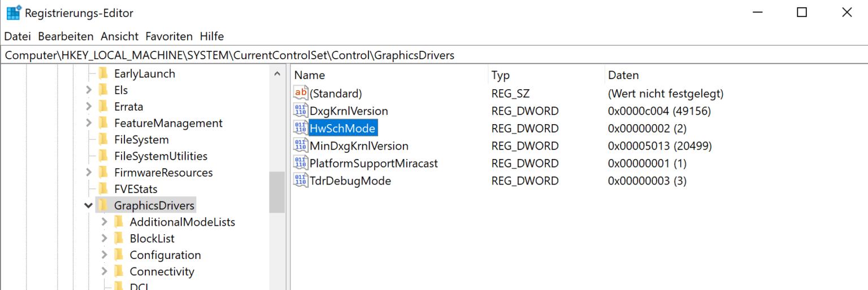The image size is (868, 290).
Task: Select the FileSystemUtilities key
Action: [x=160, y=156]
